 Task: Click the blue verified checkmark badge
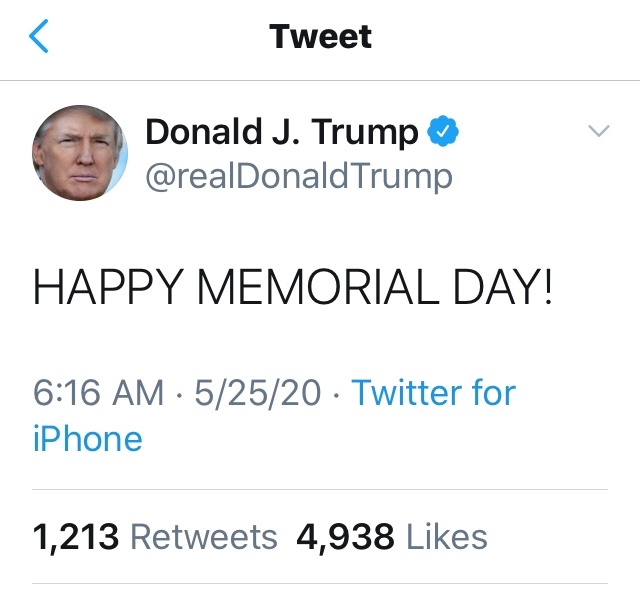pos(442,132)
